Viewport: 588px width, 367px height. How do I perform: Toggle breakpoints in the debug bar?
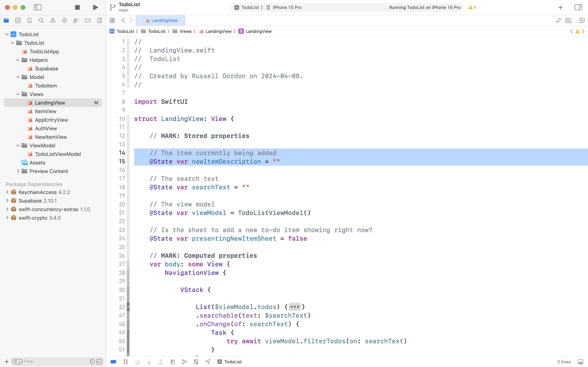(113, 361)
